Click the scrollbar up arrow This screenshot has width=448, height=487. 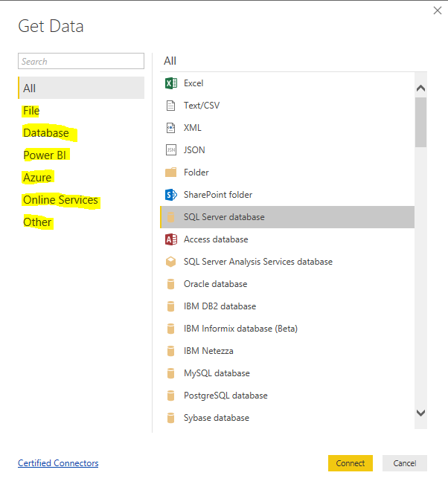(420, 88)
